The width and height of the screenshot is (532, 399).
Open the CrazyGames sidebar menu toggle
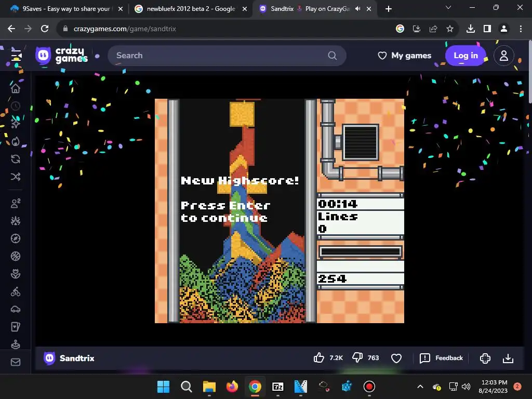pos(16,55)
